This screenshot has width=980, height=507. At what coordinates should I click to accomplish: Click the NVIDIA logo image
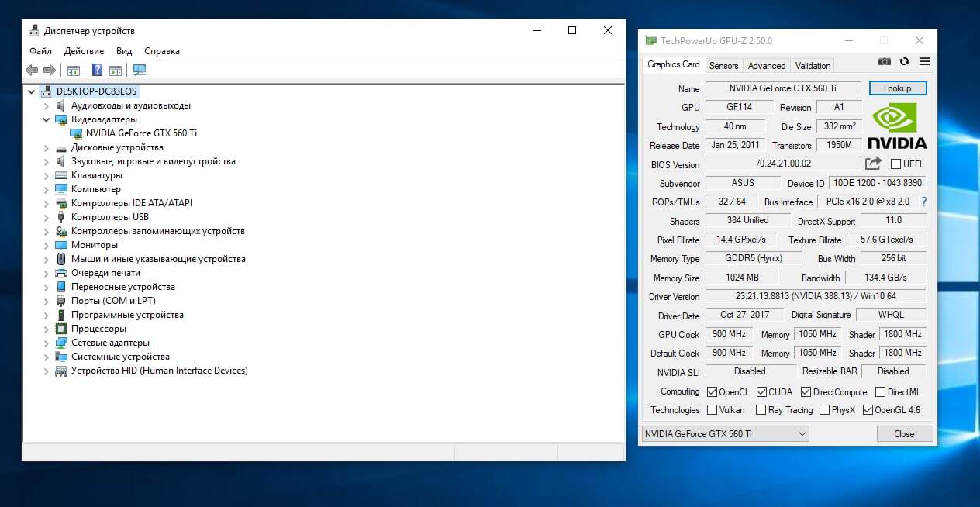[897, 126]
